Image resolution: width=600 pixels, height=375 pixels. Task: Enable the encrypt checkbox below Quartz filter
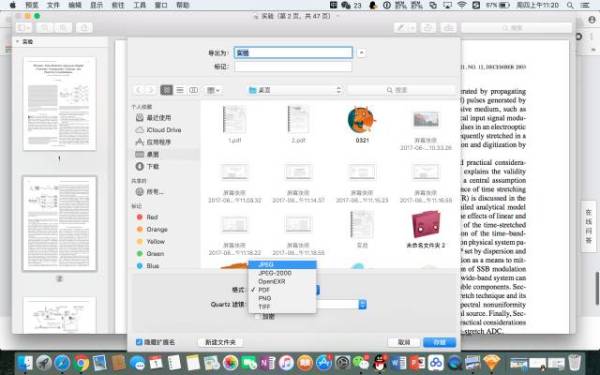258,316
